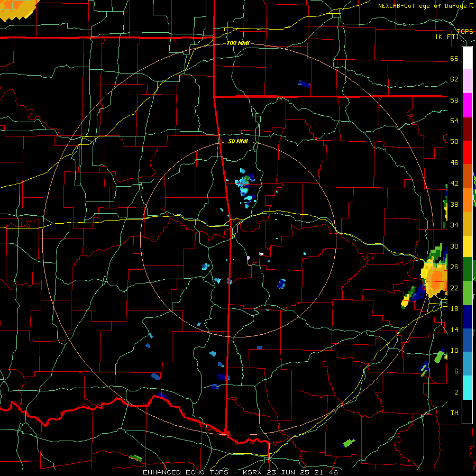
Task: Select the bright red legend swatch
Action: [467, 152]
